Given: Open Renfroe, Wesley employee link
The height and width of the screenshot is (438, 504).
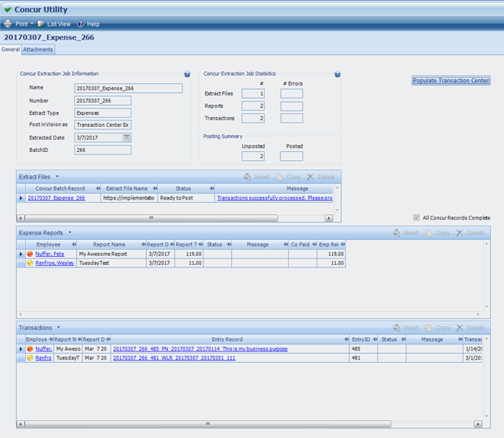Looking at the screenshot, I should [55, 263].
